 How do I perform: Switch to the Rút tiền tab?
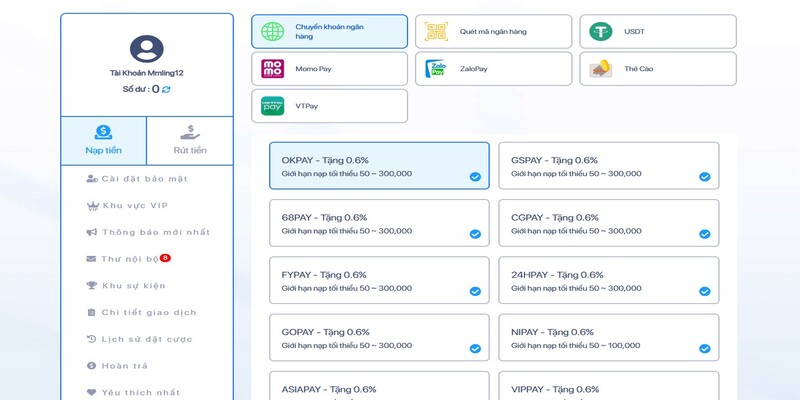(x=190, y=140)
